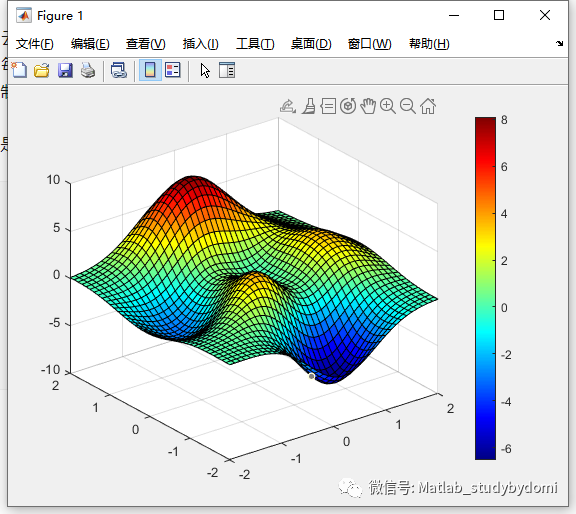576x514 pixels.
Task: Click the z-axis tick label 10
Action: click(53, 180)
